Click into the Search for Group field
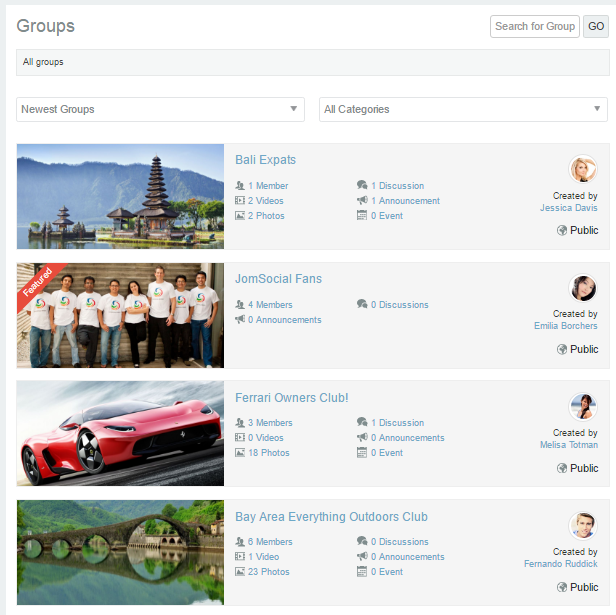The height and width of the screenshot is (615, 616). tap(534, 26)
